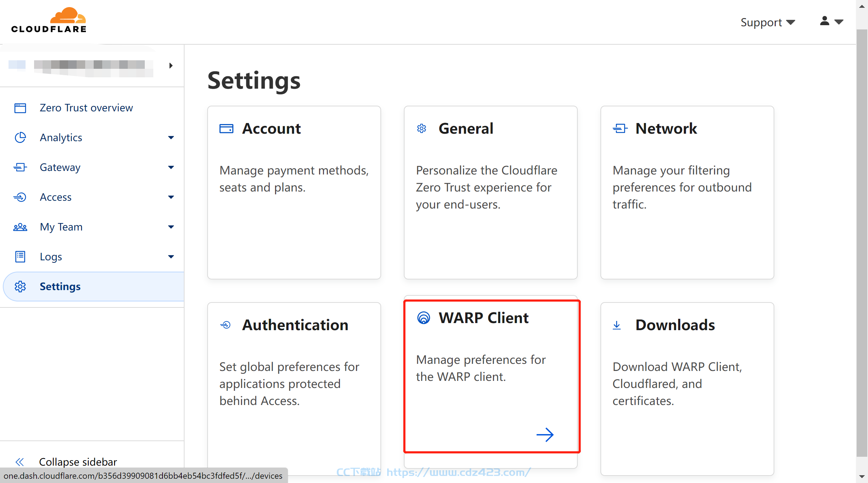868x483 pixels.
Task: Open the Authentication settings card
Action: [294, 389]
